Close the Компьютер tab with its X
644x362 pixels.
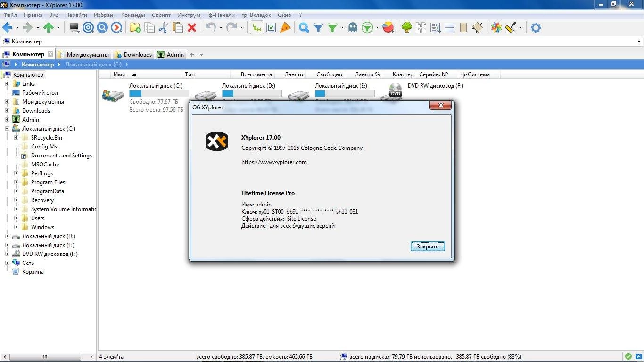(x=50, y=54)
